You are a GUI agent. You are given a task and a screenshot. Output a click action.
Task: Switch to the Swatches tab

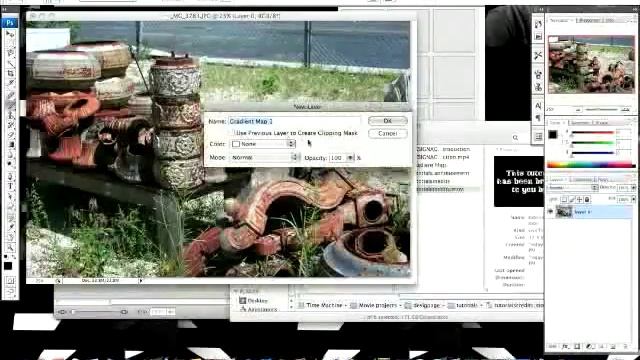tap(579, 122)
